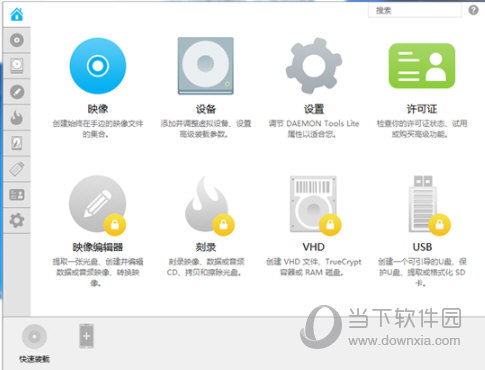Open the sidebar USB stick icon
The height and width of the screenshot is (370, 485).
click(x=17, y=169)
